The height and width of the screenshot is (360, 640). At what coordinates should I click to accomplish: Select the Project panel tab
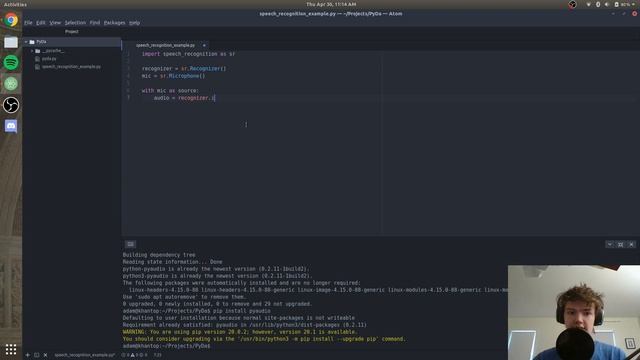point(71,31)
